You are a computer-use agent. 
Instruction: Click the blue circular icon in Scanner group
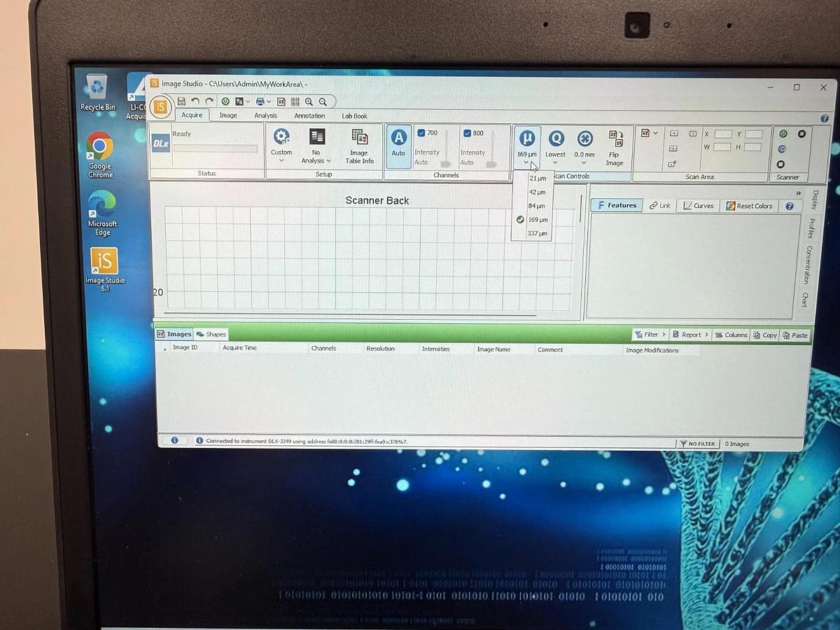click(x=782, y=148)
